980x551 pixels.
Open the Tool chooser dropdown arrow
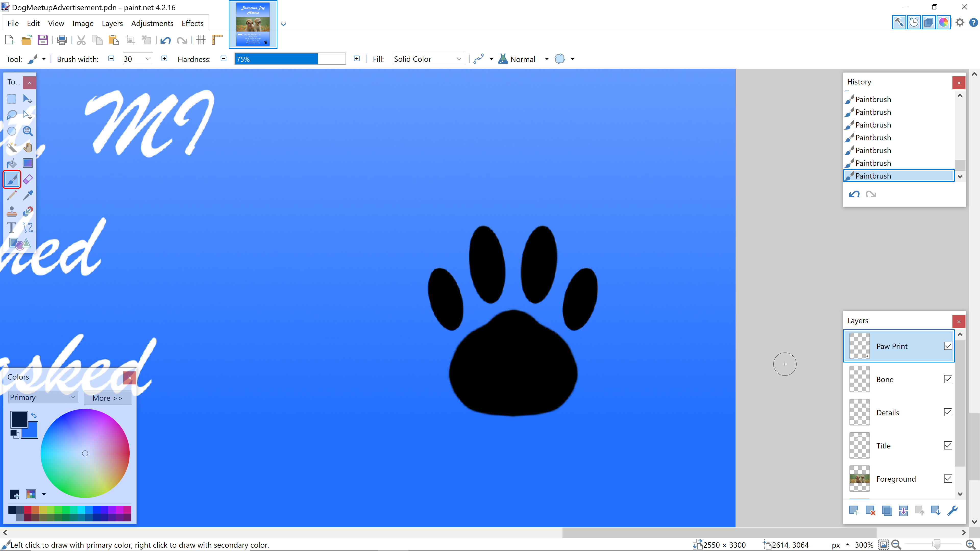pyautogui.click(x=44, y=59)
